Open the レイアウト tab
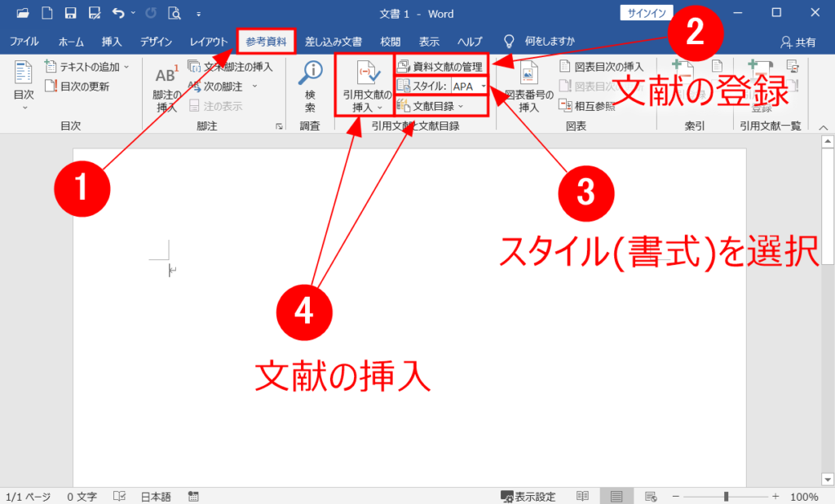Screen dimensions: 835x504 click(208, 42)
